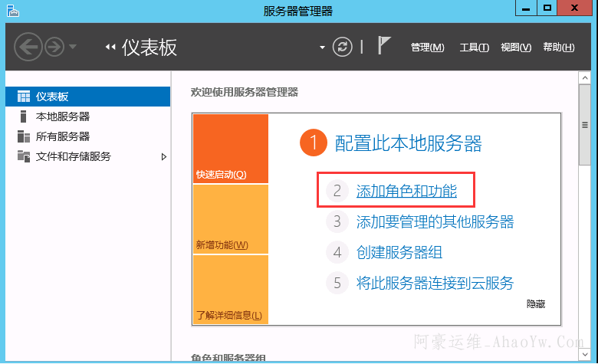598x364 pixels.
Task: Click the back navigation arrow button
Action: (28, 48)
